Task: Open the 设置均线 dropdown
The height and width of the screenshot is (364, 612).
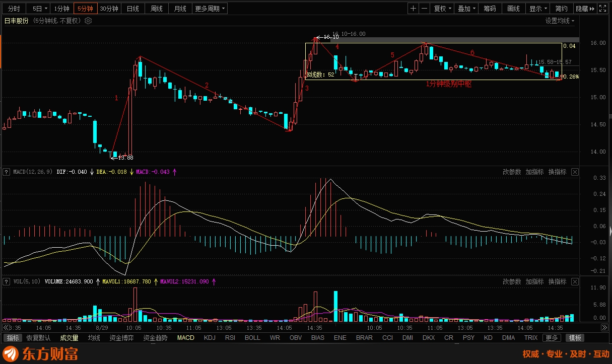Action: click(561, 21)
